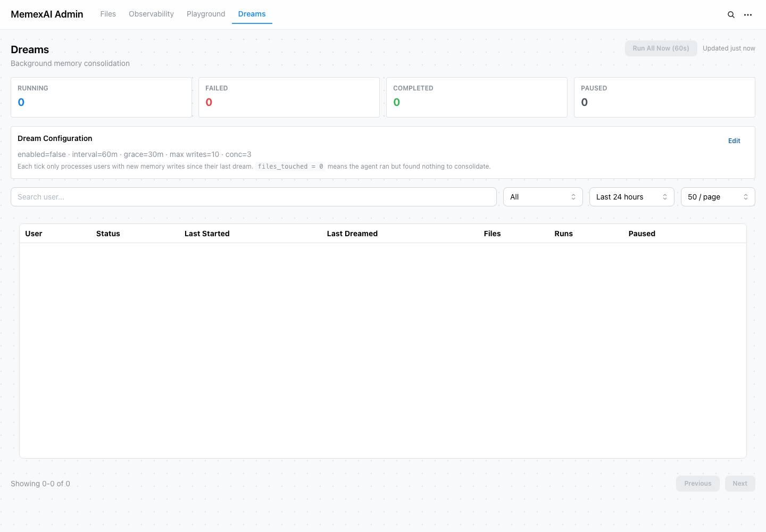Screen dimensions: 766x532
Task: Click the Files column header
Action: (492, 234)
